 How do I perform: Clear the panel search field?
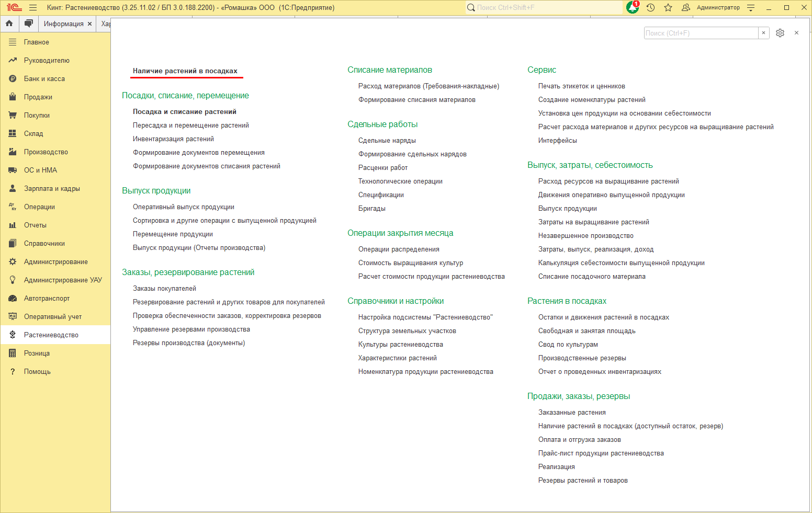763,33
